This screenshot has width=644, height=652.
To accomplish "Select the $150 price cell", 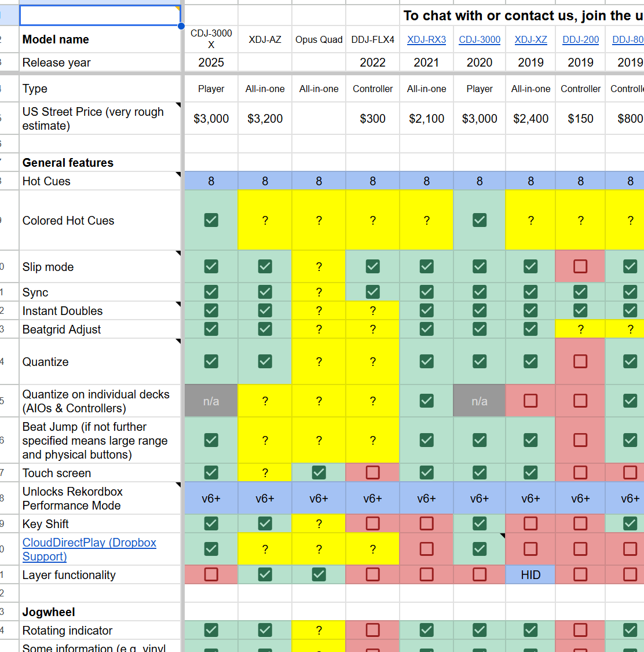I will [x=580, y=119].
